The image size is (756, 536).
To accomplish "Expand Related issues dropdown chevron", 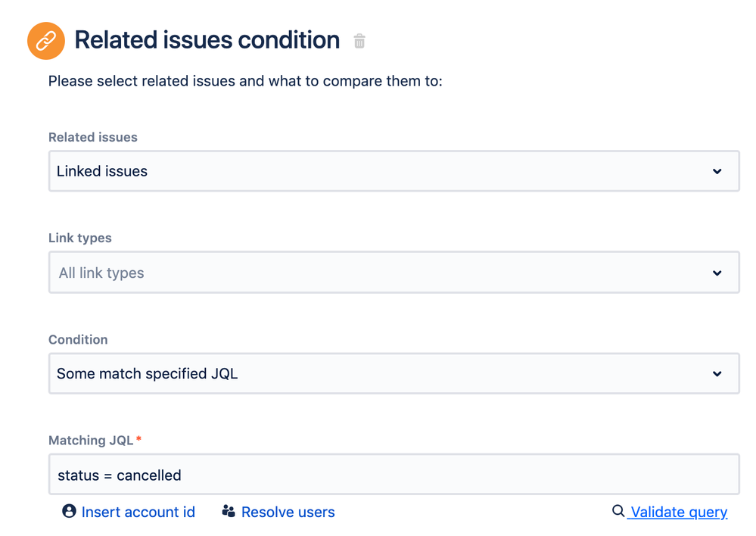I will click(717, 171).
